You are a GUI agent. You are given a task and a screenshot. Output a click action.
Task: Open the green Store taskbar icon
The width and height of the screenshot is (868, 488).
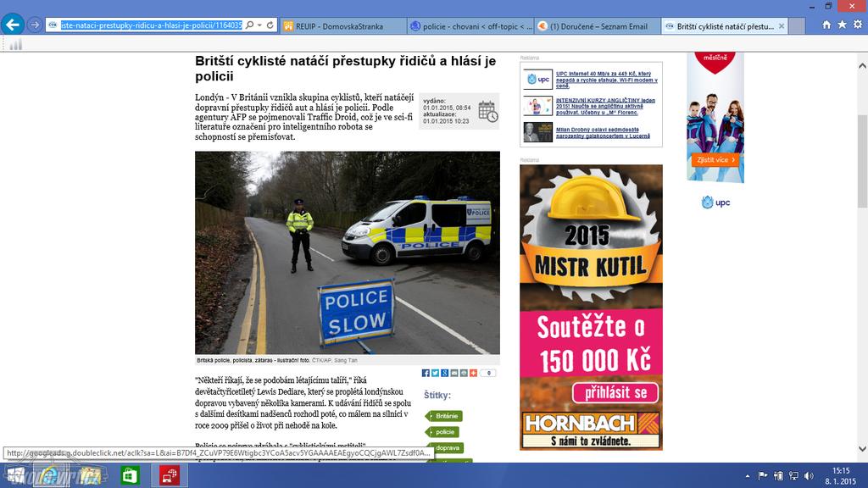130,475
